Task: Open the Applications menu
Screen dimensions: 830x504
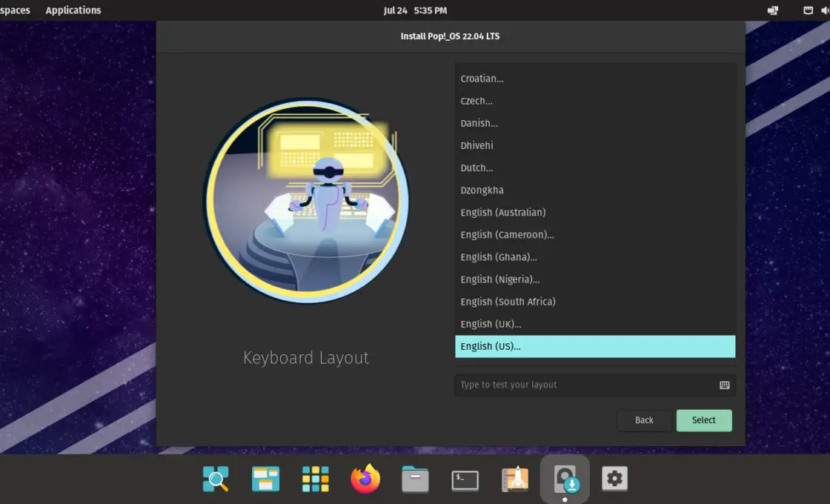Action: pos(73,10)
